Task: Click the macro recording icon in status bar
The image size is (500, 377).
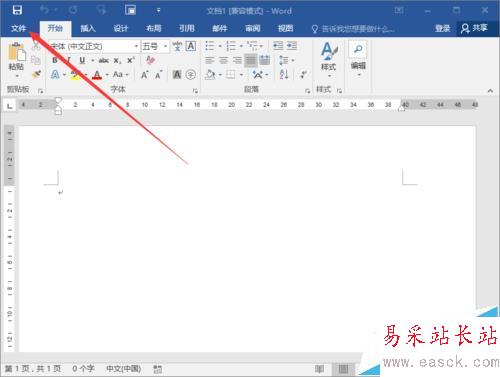Action: pos(157,369)
